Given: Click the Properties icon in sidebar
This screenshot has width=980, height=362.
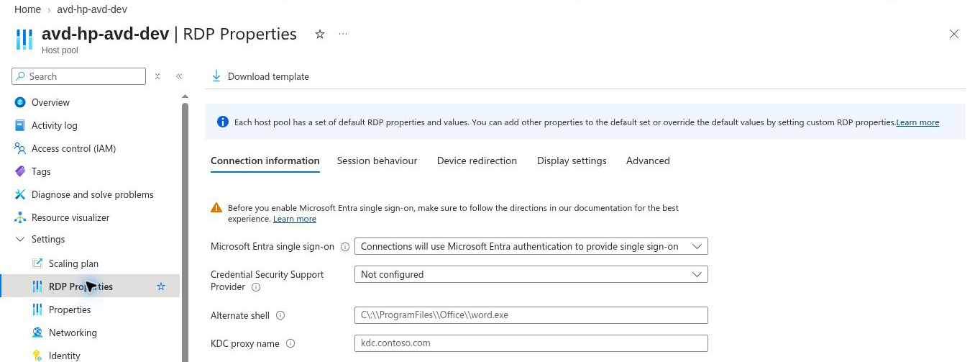Looking at the screenshot, I should click(x=37, y=309).
